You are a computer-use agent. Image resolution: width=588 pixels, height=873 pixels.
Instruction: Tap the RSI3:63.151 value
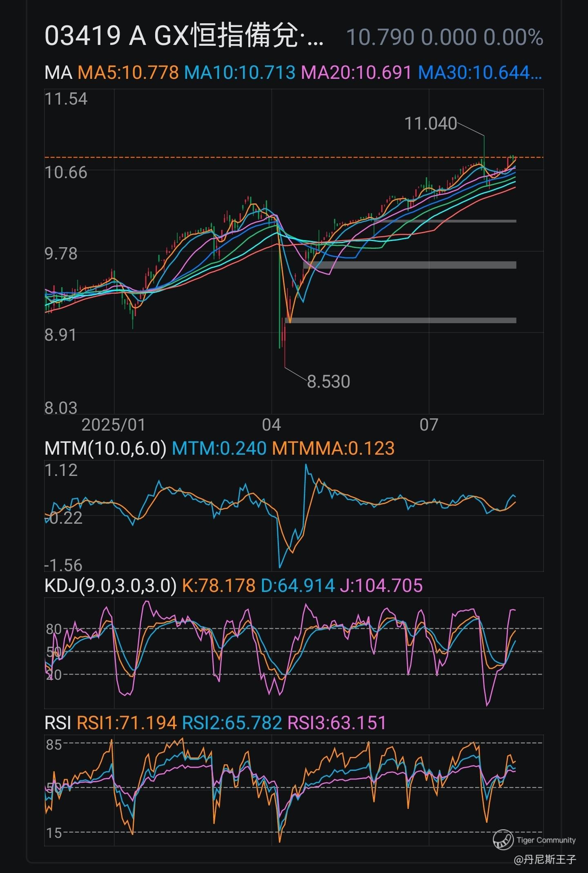click(337, 723)
